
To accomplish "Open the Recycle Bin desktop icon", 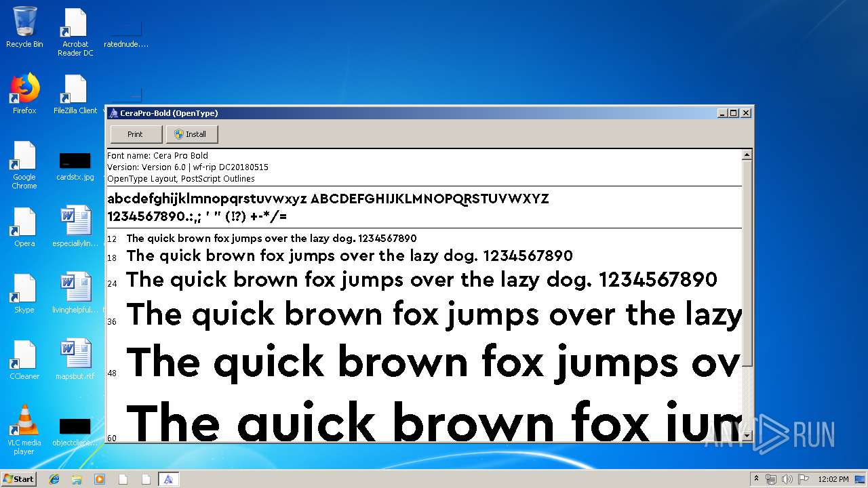I will pos(24,28).
